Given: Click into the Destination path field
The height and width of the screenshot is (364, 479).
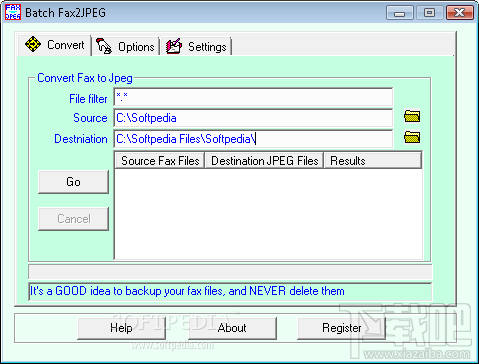Looking at the screenshot, I should point(253,139).
